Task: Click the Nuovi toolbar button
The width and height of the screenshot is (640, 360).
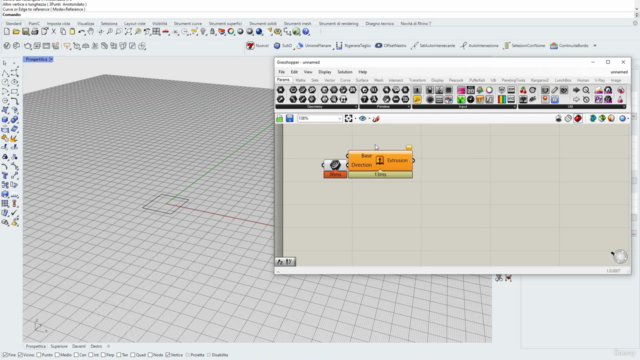Action: click(x=258, y=46)
